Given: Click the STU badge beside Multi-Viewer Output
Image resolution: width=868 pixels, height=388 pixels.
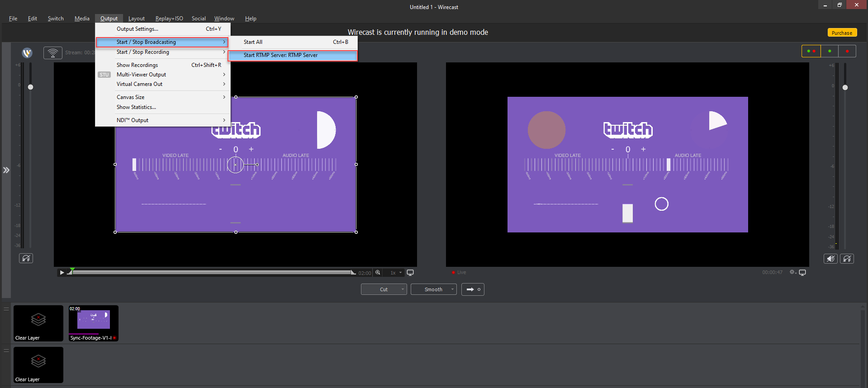Looking at the screenshot, I should click(x=104, y=75).
